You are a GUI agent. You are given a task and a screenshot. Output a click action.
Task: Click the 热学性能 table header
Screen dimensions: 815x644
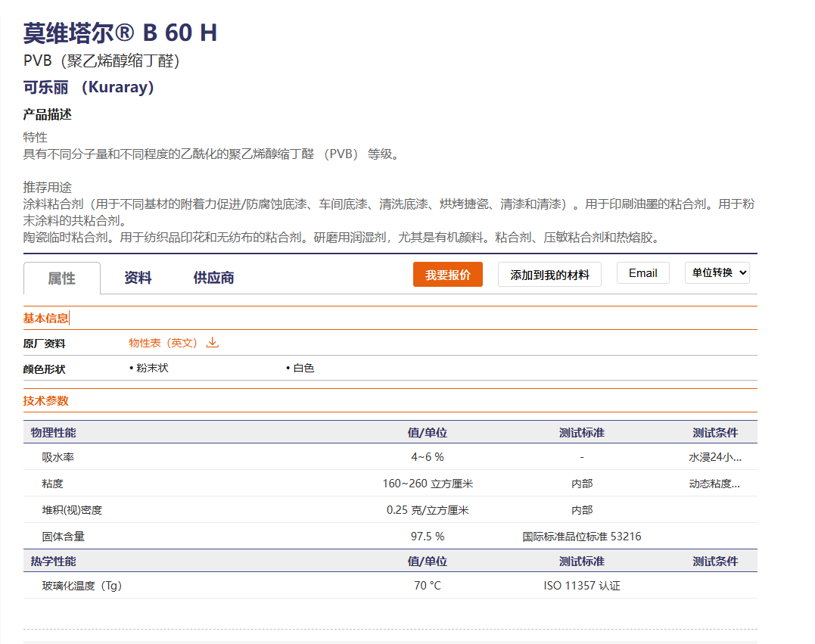[x=53, y=562]
